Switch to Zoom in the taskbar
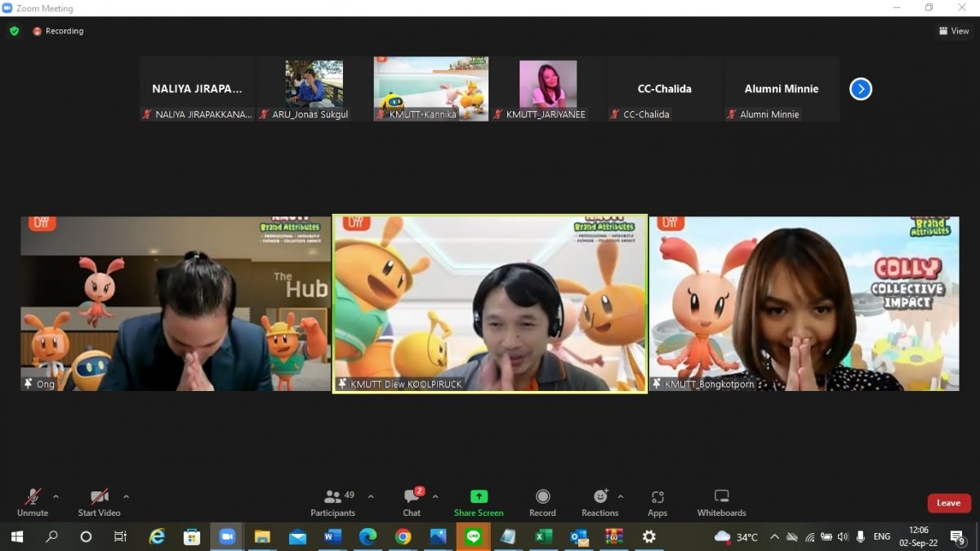 coord(227,536)
